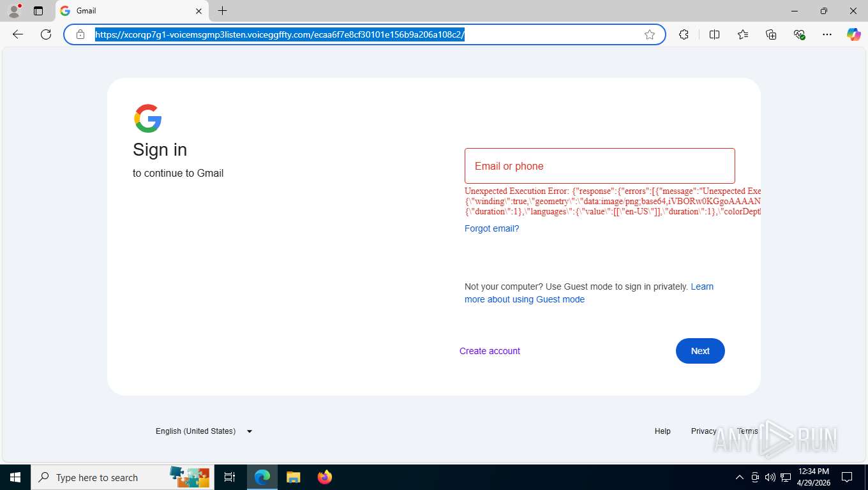
Task: Open the volume speaker icon
Action: click(x=770, y=477)
